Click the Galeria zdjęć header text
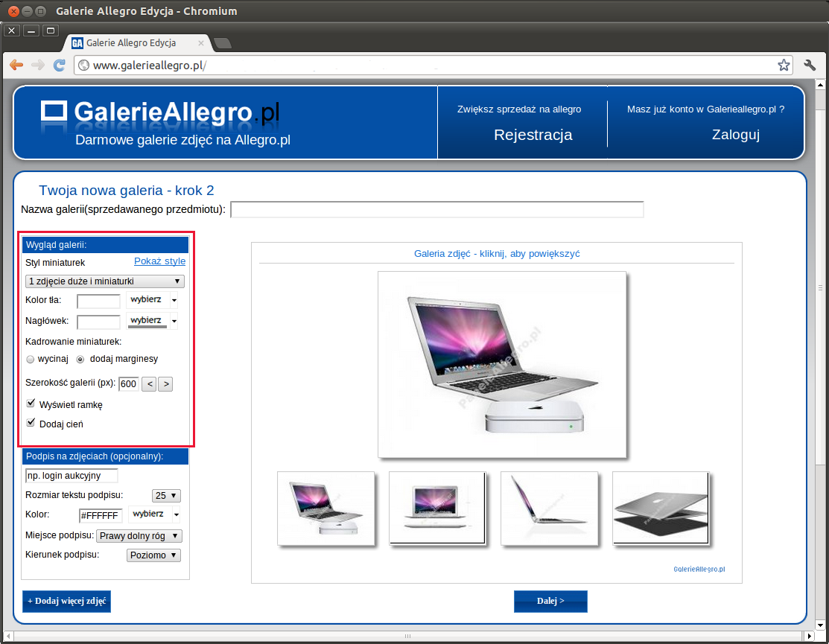 tap(497, 254)
